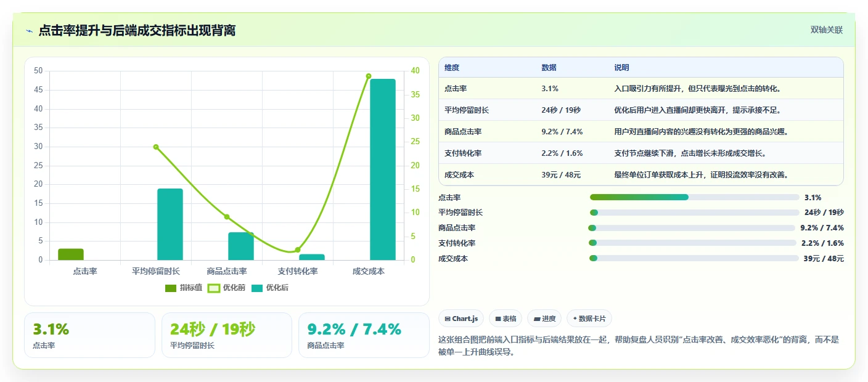Open the 9.2% / 7.4% stat card
Image resolution: width=868 pixels, height=382 pixels.
[x=364, y=335]
